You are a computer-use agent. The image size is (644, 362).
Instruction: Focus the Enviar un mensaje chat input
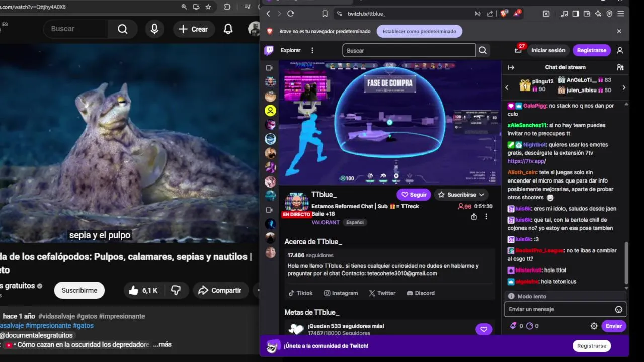point(565,310)
